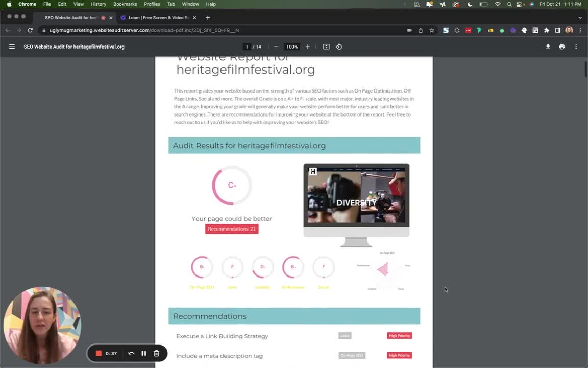Open the Bookmarks menu
This screenshot has width=588, height=368.
[125, 4]
